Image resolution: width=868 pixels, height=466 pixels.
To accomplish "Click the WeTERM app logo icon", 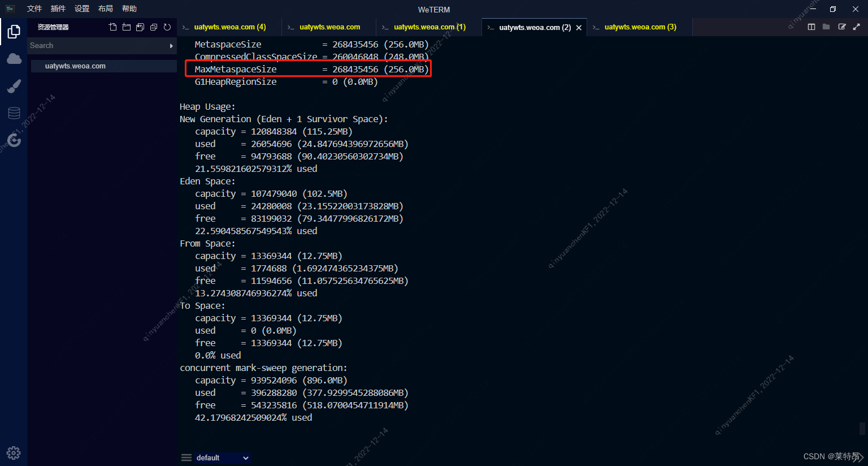I will pos(10,8).
